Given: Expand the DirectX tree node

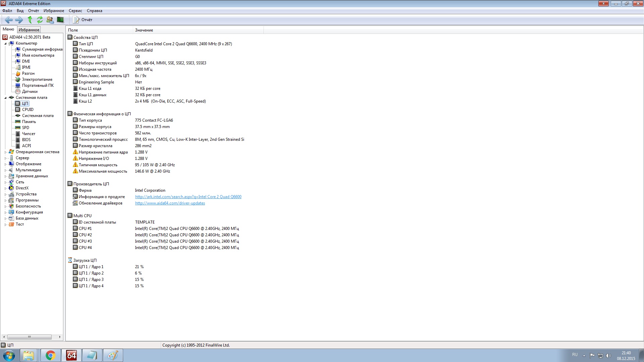Looking at the screenshot, I should [x=5, y=188].
